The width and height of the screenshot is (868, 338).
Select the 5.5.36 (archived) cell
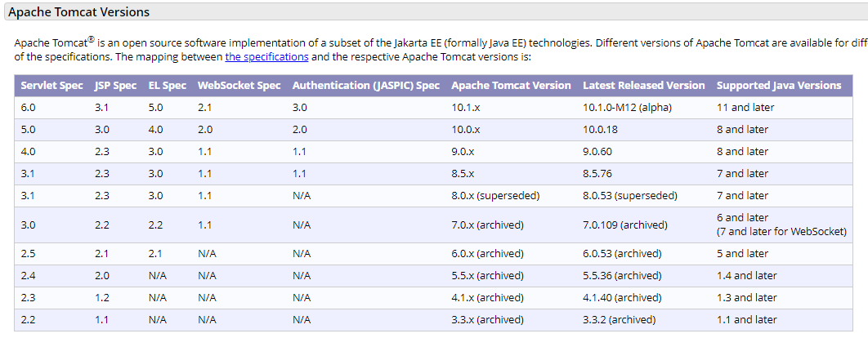coord(622,276)
